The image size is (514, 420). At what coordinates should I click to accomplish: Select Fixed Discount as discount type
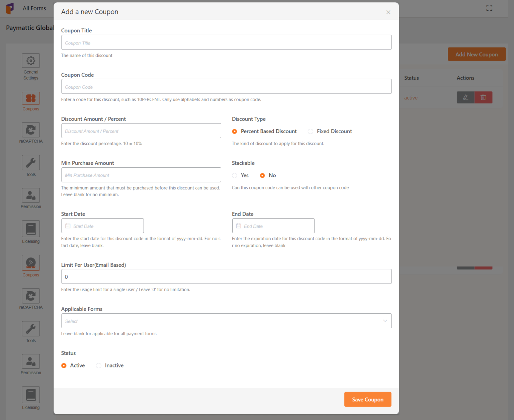coord(311,131)
